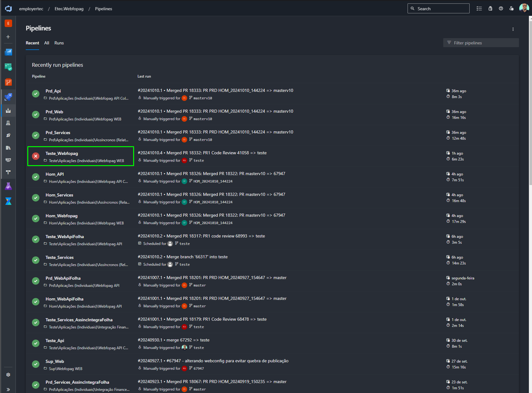Open Library books icon in sidebar
The image size is (532, 393).
pos(8,148)
